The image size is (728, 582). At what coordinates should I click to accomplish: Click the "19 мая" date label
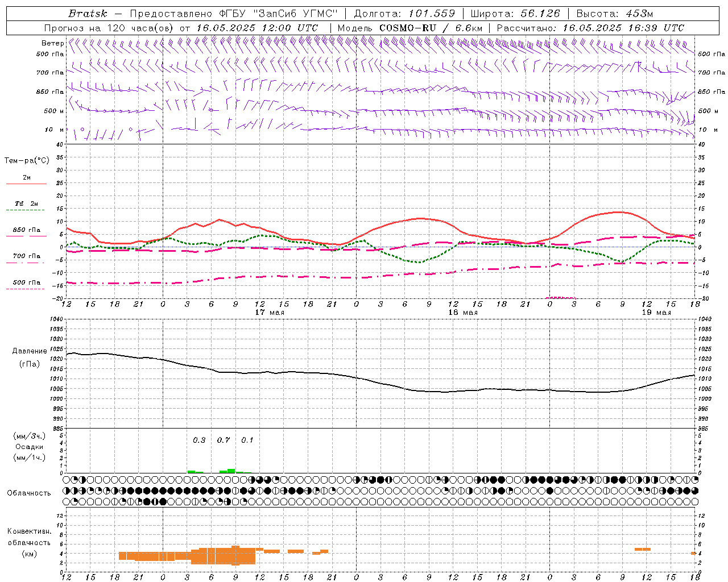tap(656, 313)
